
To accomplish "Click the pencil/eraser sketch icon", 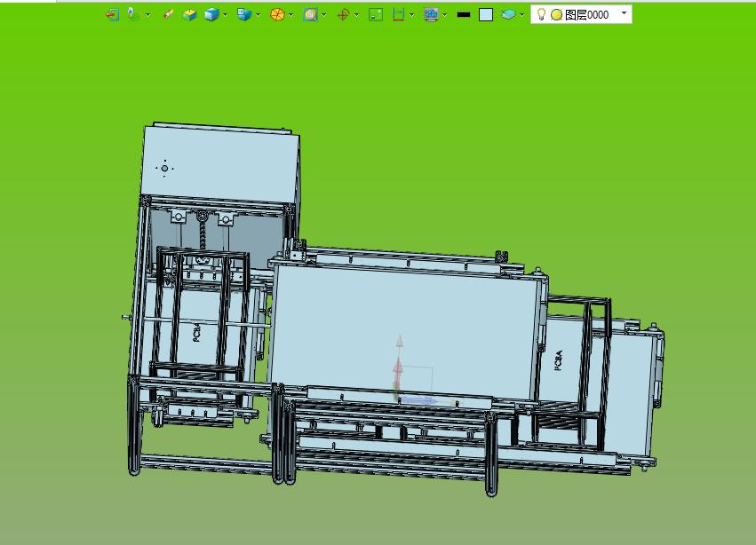I will tap(168, 15).
